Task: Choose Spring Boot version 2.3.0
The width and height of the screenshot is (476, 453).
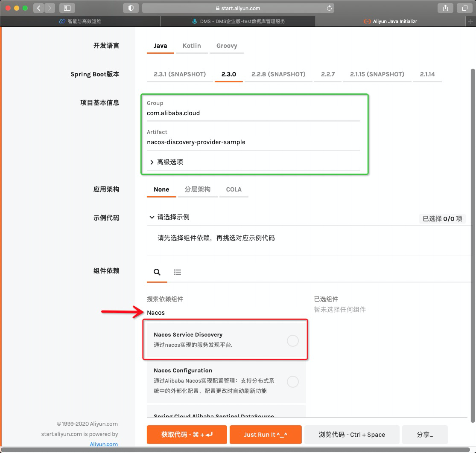Action: 228,74
